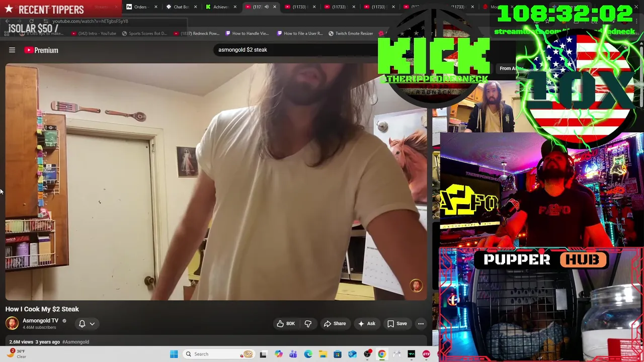644x362 pixels.
Task: Open the Asmongold TV channel name link
Action: (40, 320)
